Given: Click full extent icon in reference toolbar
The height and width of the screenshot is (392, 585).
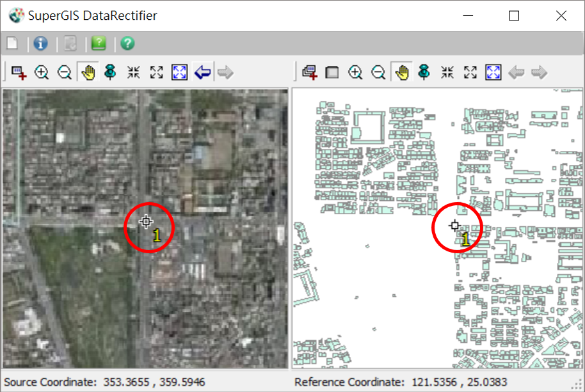Looking at the screenshot, I should click(493, 72).
